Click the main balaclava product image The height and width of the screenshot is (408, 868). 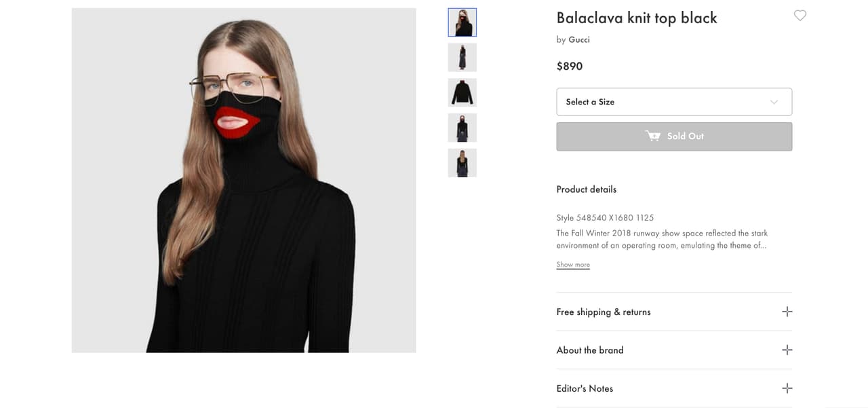(243, 180)
